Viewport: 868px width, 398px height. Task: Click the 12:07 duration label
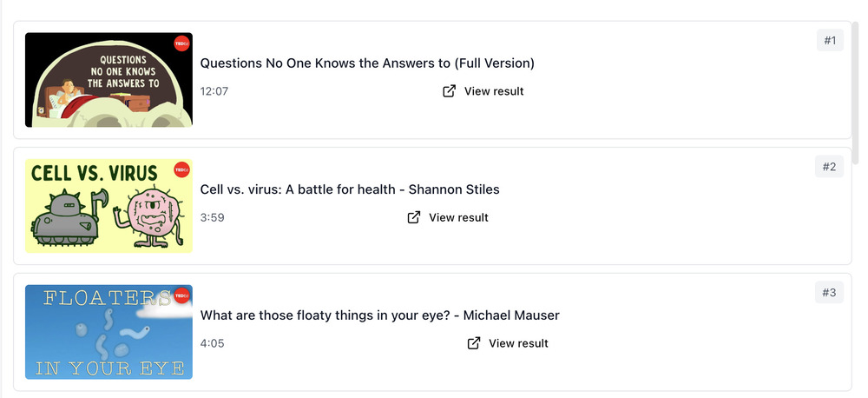coord(214,91)
